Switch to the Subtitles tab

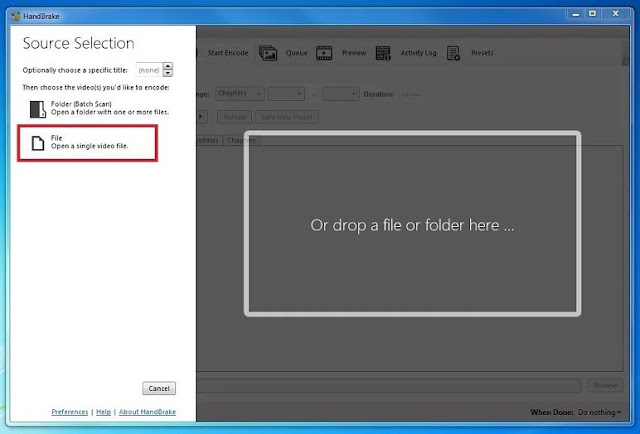pos(209,140)
